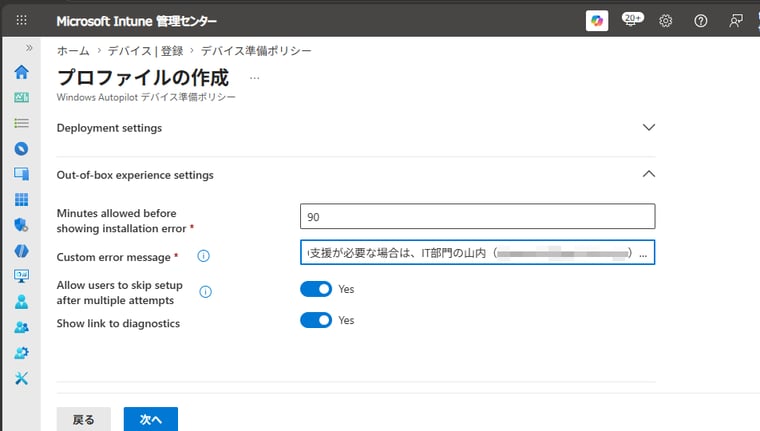
Task: Toggle Show link to diagnostics switch
Action: [x=316, y=320]
